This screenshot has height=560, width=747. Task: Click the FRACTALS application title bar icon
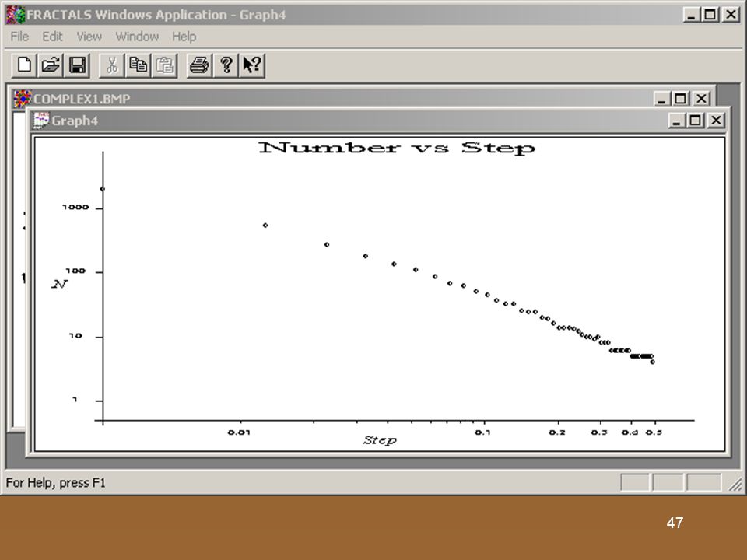click(16, 15)
